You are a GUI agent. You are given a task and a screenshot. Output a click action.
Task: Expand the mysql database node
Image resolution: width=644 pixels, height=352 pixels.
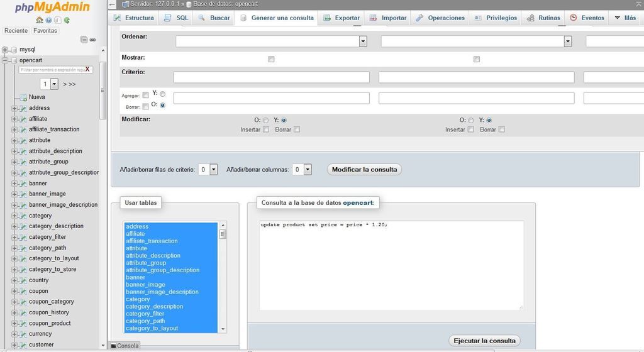(5, 50)
